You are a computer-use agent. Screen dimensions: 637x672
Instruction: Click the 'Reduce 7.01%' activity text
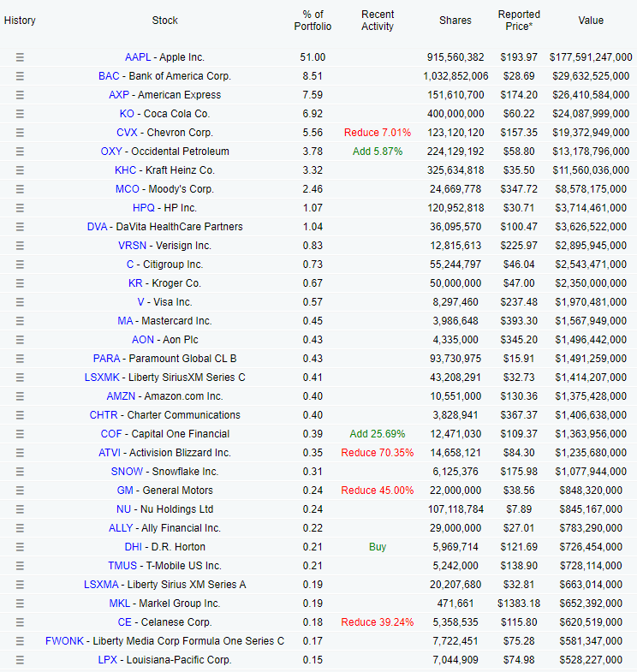click(x=378, y=133)
